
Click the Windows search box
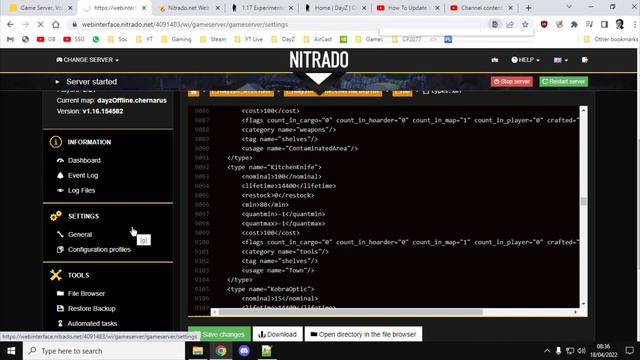(x=104, y=351)
